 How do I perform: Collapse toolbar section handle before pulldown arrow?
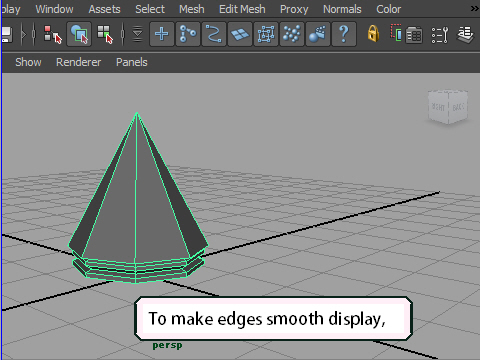click(x=123, y=34)
